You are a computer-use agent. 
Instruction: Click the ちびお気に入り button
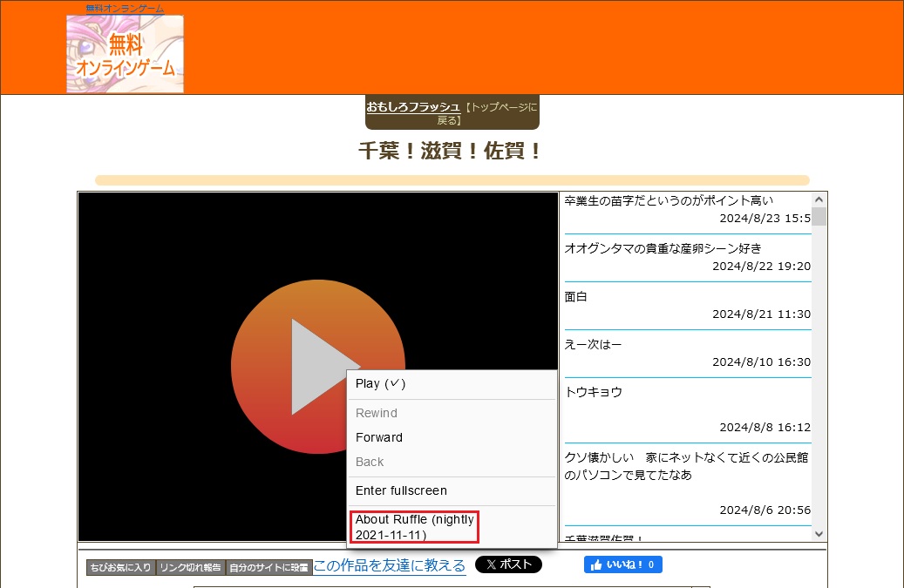pyautogui.click(x=120, y=568)
